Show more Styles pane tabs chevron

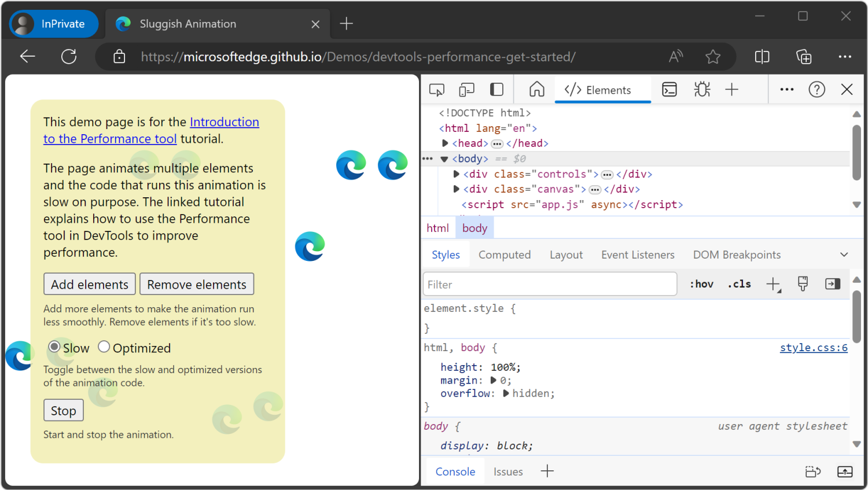point(844,255)
